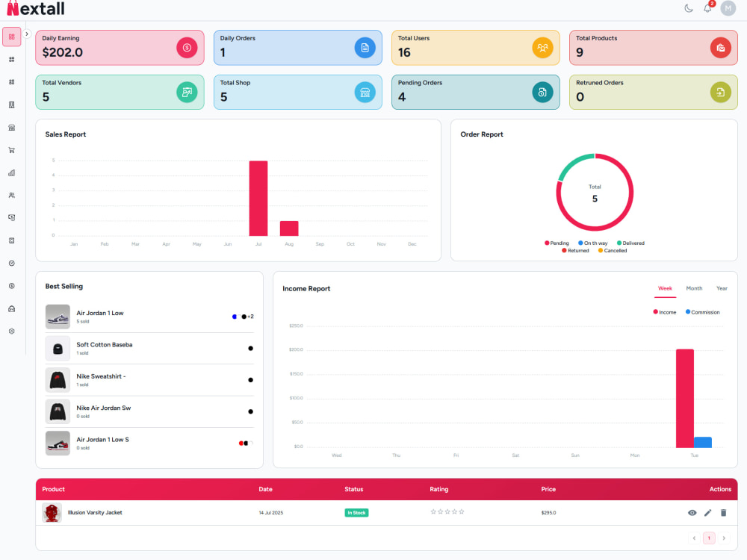Click the Total Users people icon
747x560 pixels.
coord(542,48)
